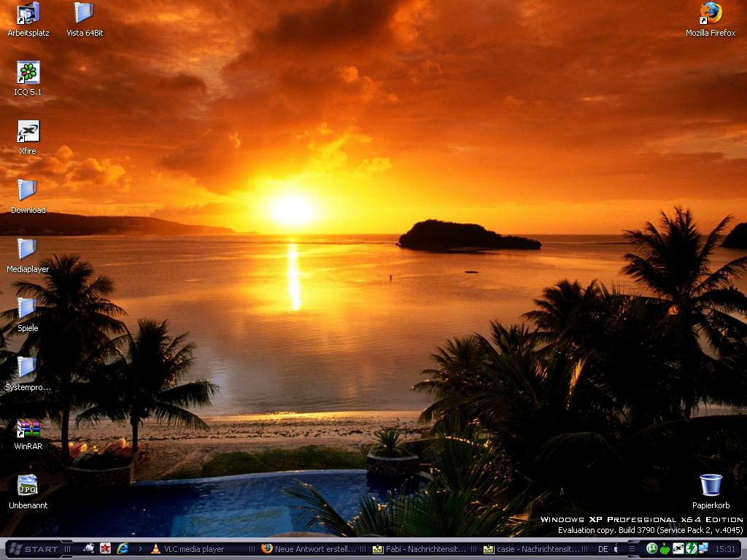747x560 pixels.
Task: Open the Papierkorb recycle bin
Action: pyautogui.click(x=711, y=486)
